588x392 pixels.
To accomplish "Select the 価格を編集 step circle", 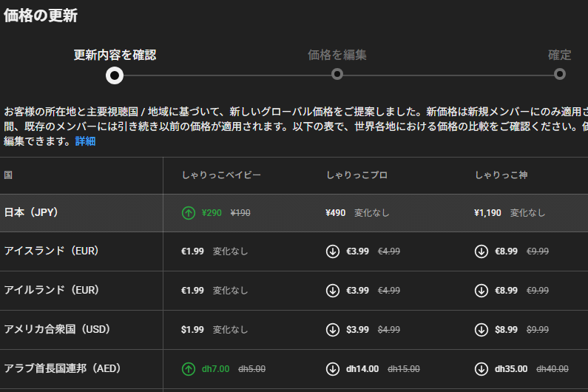I will click(x=337, y=74).
